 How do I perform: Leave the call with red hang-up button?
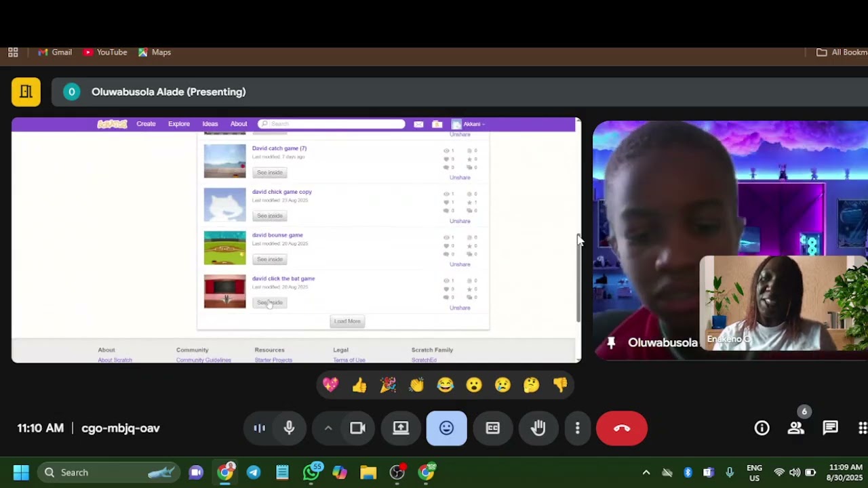click(622, 428)
